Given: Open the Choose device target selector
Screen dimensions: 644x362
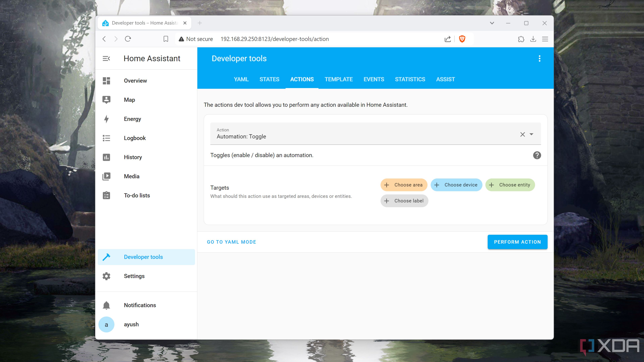Looking at the screenshot, I should pos(457,185).
